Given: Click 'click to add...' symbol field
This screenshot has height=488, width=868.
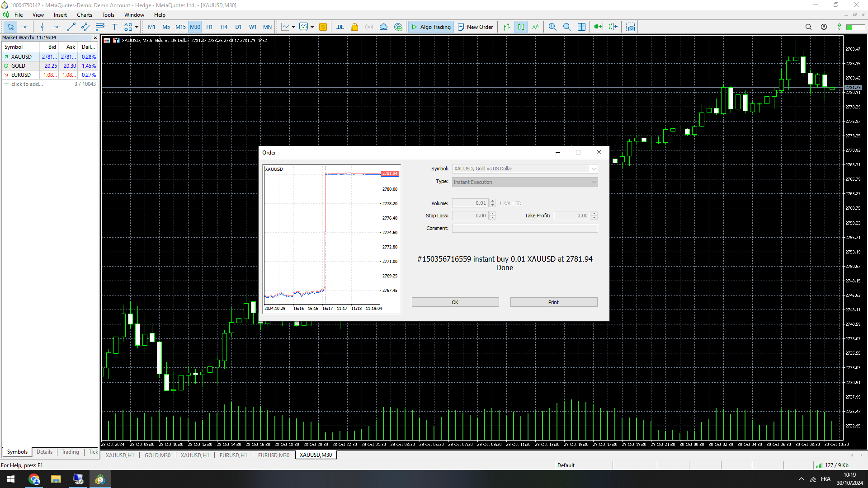Looking at the screenshot, I should (27, 84).
